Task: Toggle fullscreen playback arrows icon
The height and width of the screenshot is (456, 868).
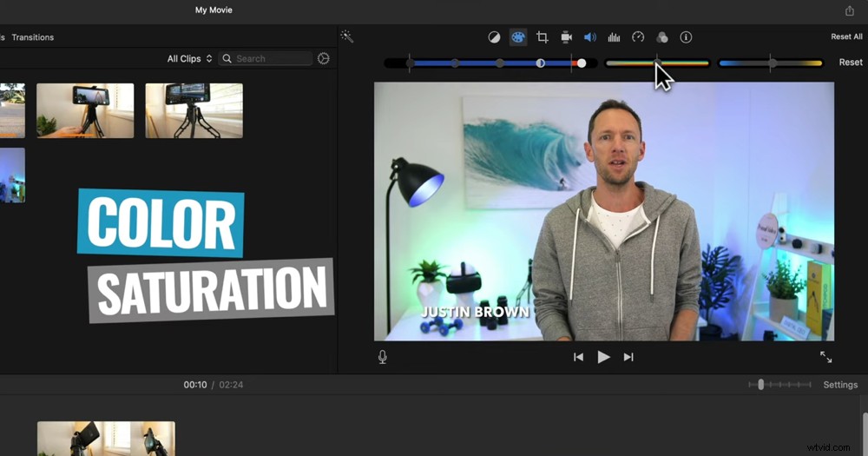Action: [x=826, y=357]
